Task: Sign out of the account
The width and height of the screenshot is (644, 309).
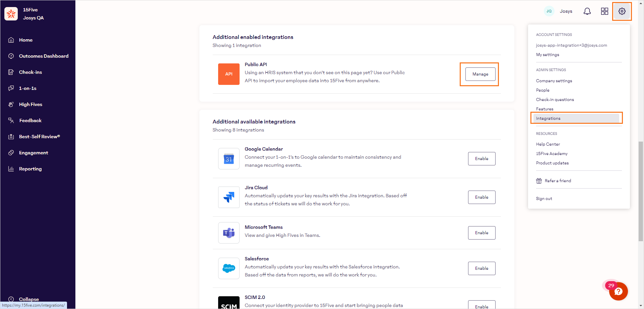Action: coord(544,199)
